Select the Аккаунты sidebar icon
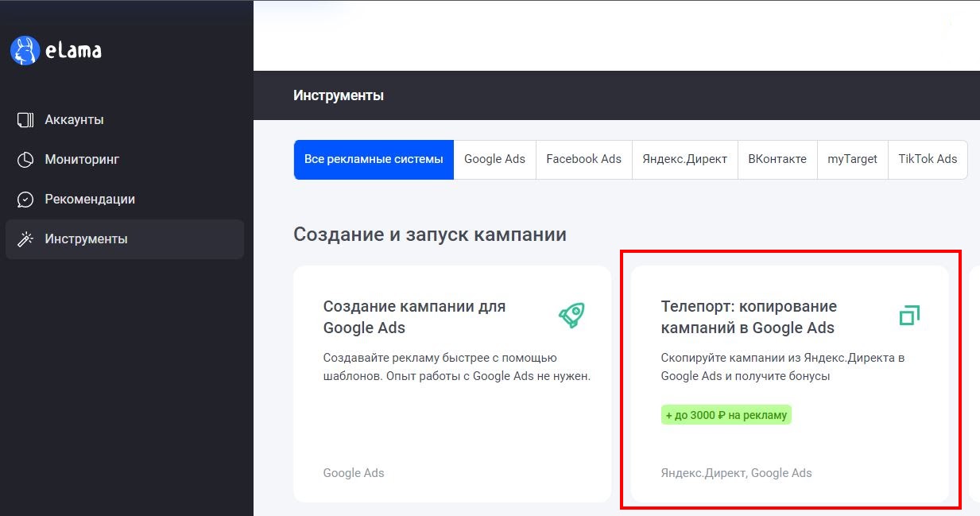Image resolution: width=980 pixels, height=516 pixels. click(x=25, y=118)
